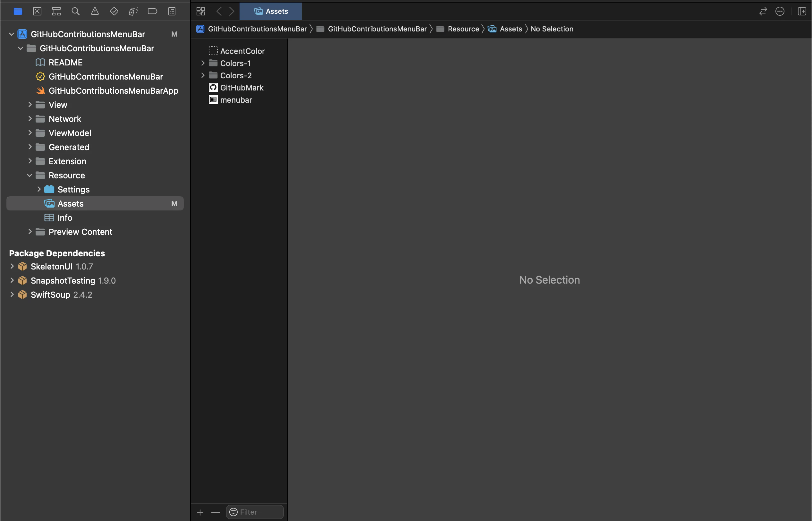Expand the Settings bundle

pos(39,189)
